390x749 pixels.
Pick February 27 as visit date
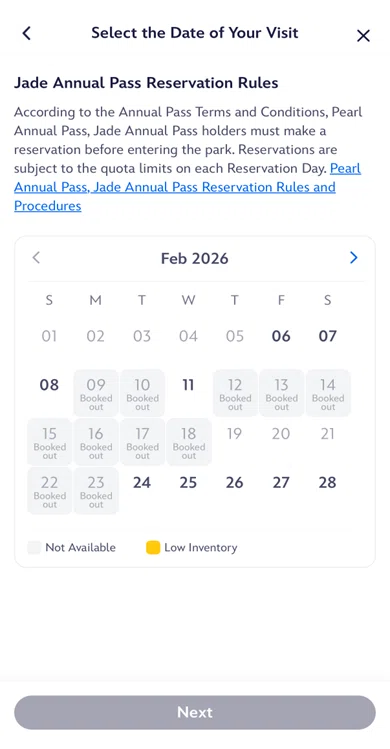281,483
